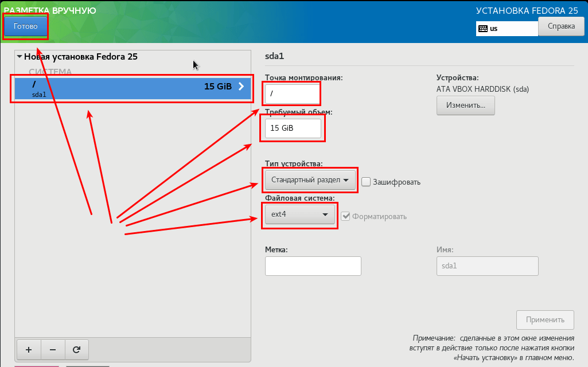The width and height of the screenshot is (588, 367).
Task: Click the Готово button
Action: (25, 26)
